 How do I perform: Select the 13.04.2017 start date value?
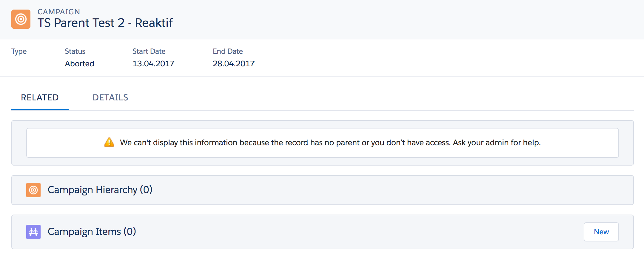153,64
